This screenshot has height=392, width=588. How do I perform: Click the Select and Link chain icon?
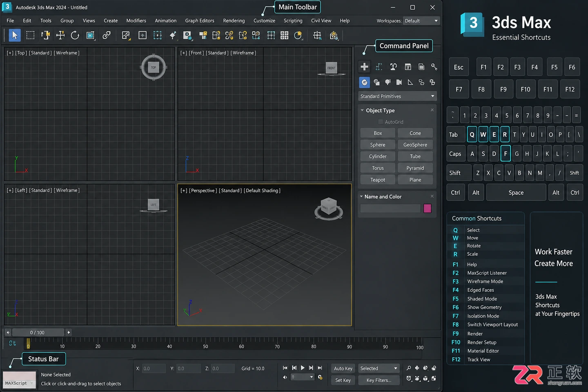click(x=107, y=36)
